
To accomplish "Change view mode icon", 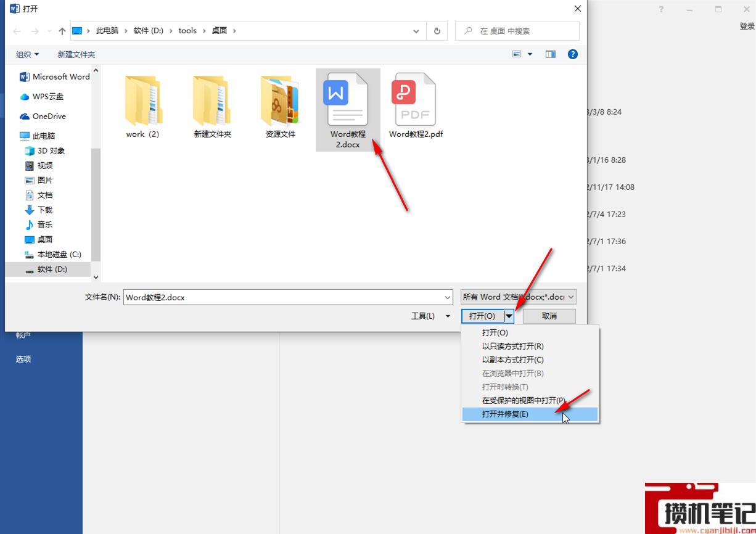I will 517,54.
